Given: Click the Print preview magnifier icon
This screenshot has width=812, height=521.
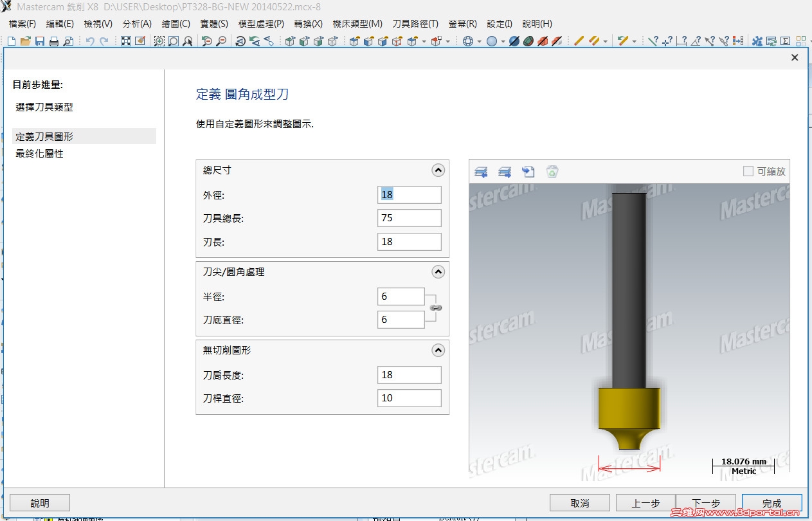Looking at the screenshot, I should pos(68,41).
